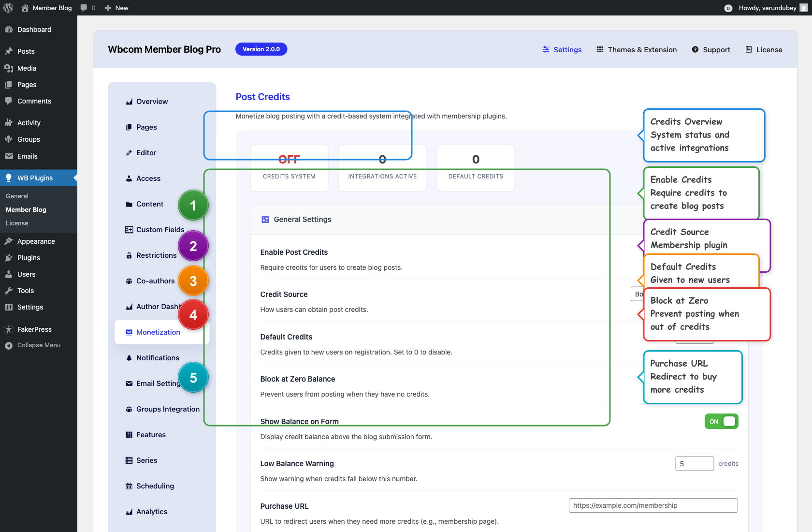Click the New content link in admin bar
Viewport: 812px width, 532px height.
(x=116, y=8)
